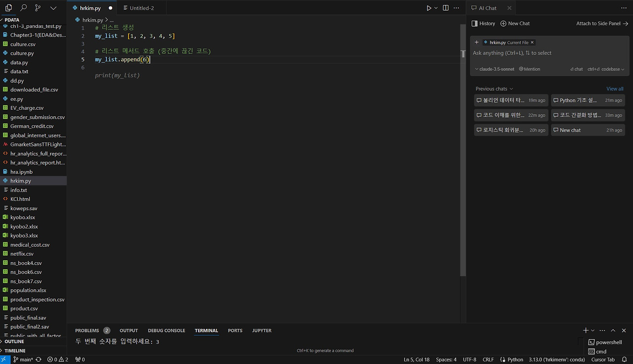Switch to the Debug Console tab
The width and height of the screenshot is (633, 364).
(166, 330)
